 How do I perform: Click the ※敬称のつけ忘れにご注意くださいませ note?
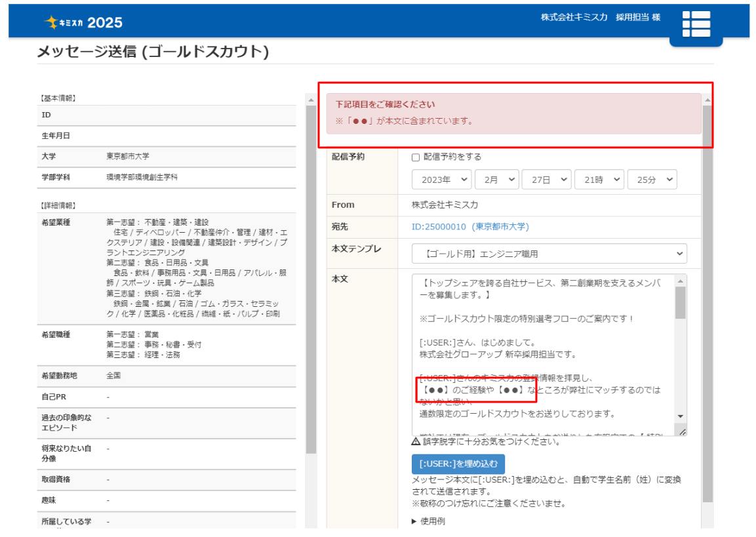[490, 504]
